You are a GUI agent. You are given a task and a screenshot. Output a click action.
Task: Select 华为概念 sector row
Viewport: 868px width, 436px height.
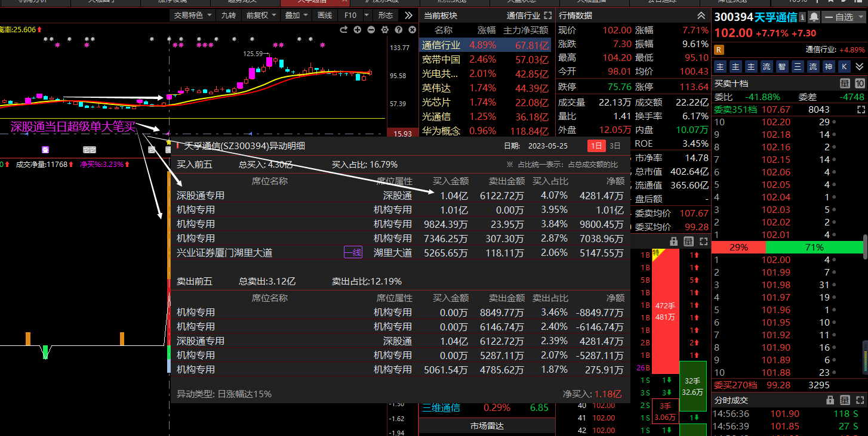pyautogui.click(x=485, y=131)
